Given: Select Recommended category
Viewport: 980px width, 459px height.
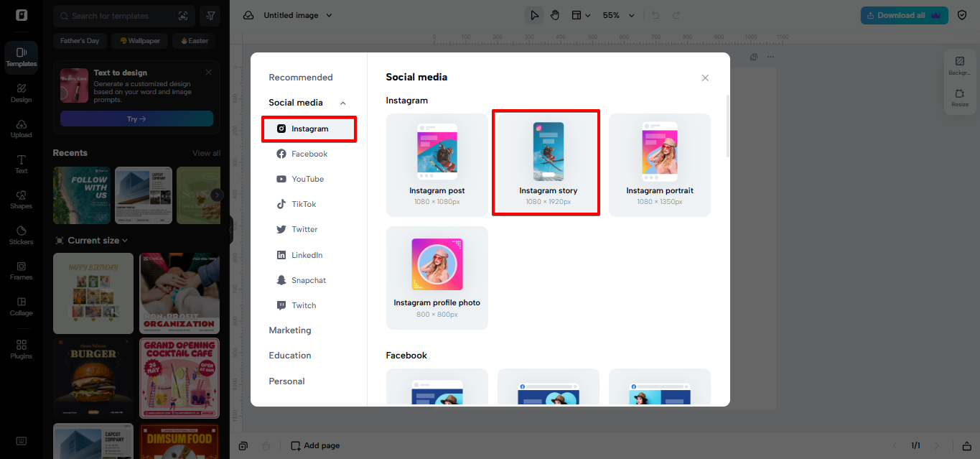Looking at the screenshot, I should point(301,78).
